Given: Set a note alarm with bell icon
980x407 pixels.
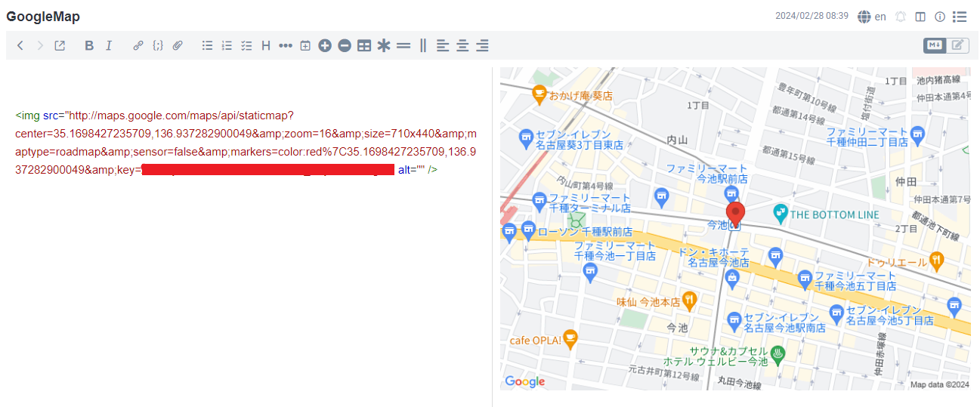Looking at the screenshot, I should [901, 17].
